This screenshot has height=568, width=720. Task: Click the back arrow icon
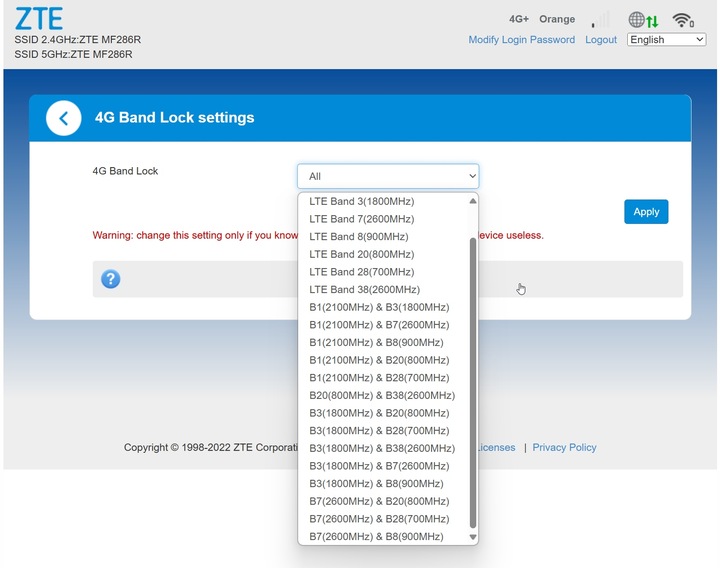64,118
